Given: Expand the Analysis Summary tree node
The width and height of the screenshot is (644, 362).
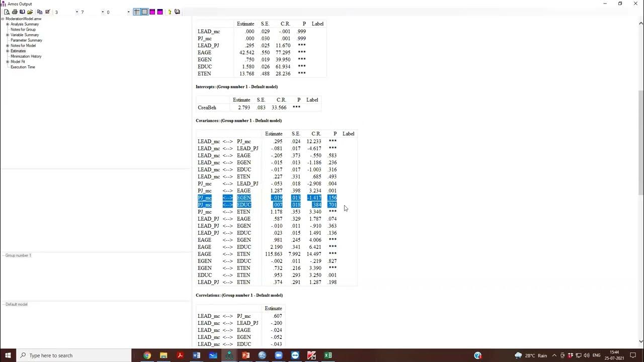Looking at the screenshot, I should [x=8, y=24].
